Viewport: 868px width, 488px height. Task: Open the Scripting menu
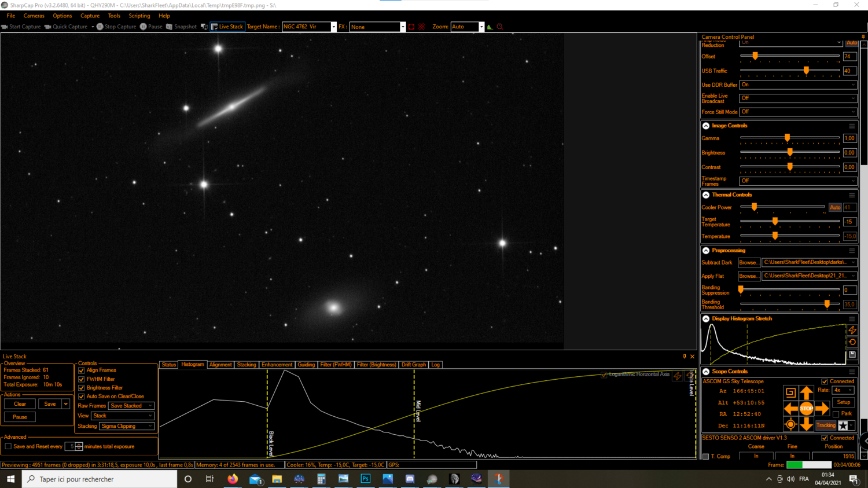[x=139, y=16]
